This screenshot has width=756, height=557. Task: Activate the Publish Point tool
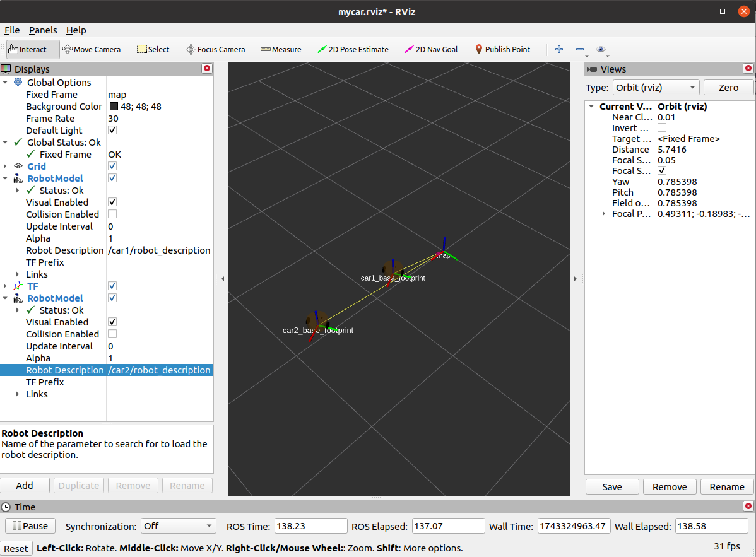click(x=502, y=50)
